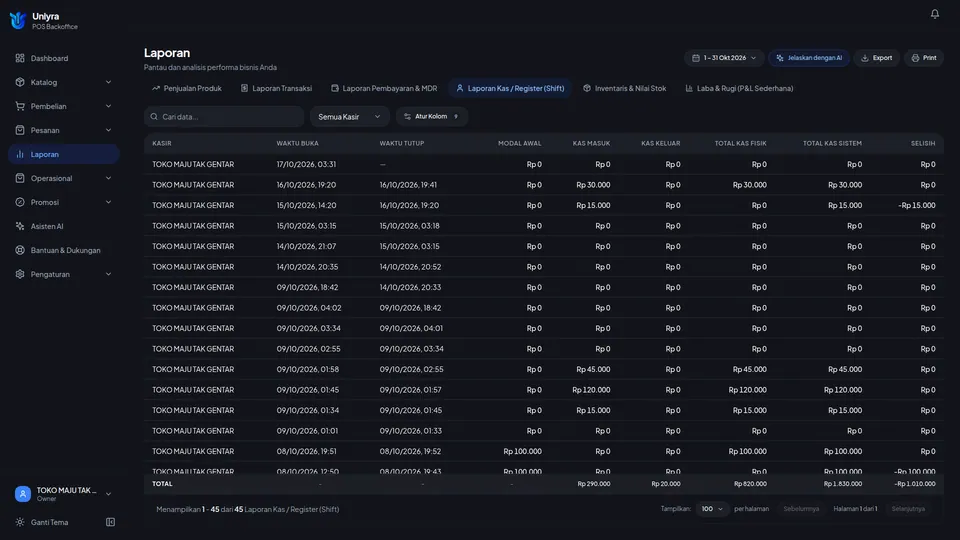Viewport: 960px width, 540px height.
Task: Expand the Pesanan menu chevron
Action: [x=108, y=130]
